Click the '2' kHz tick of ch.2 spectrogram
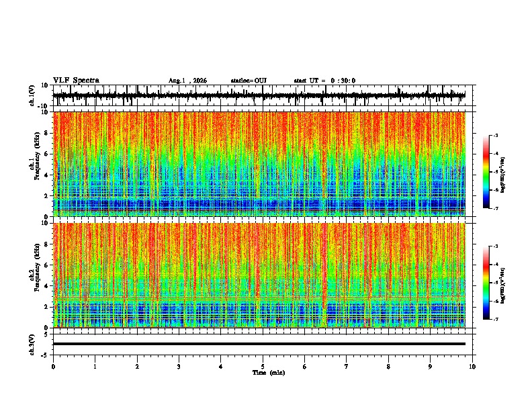The width and height of the screenshot is (532, 411). 47,307
